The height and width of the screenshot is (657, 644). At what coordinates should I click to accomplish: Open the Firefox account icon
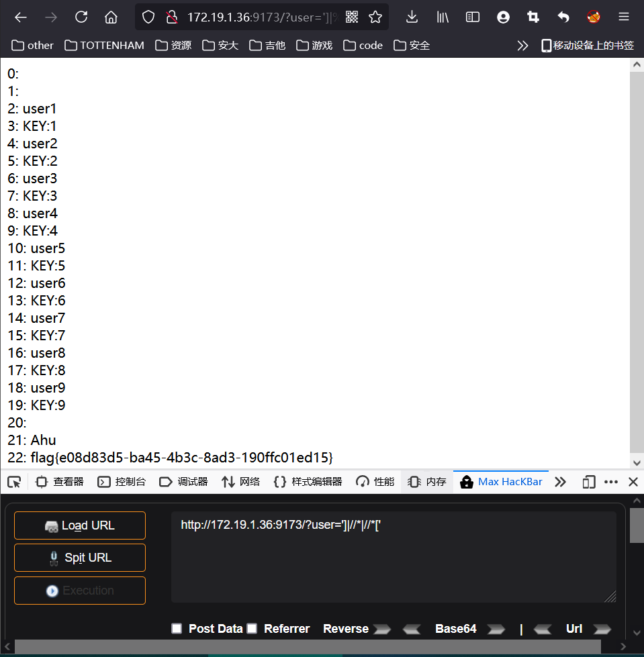pyautogui.click(x=503, y=17)
